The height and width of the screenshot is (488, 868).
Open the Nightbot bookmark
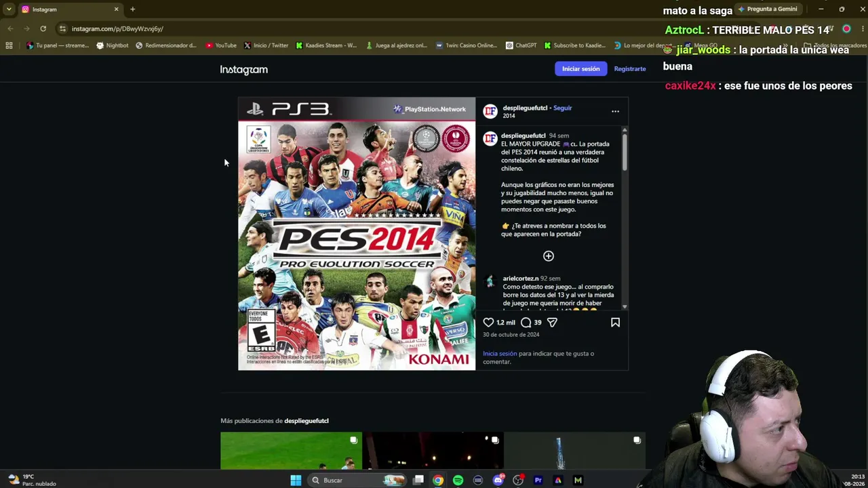(113, 45)
